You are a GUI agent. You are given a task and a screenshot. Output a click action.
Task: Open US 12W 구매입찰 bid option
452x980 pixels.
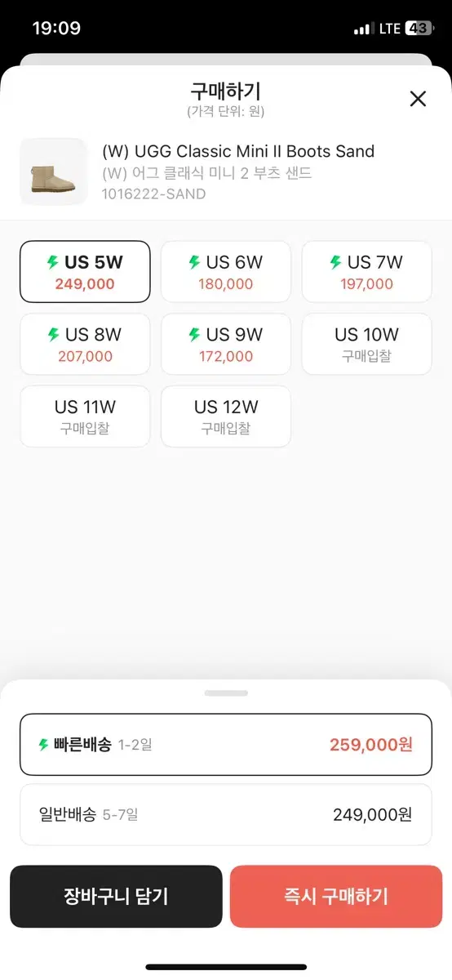pos(226,416)
